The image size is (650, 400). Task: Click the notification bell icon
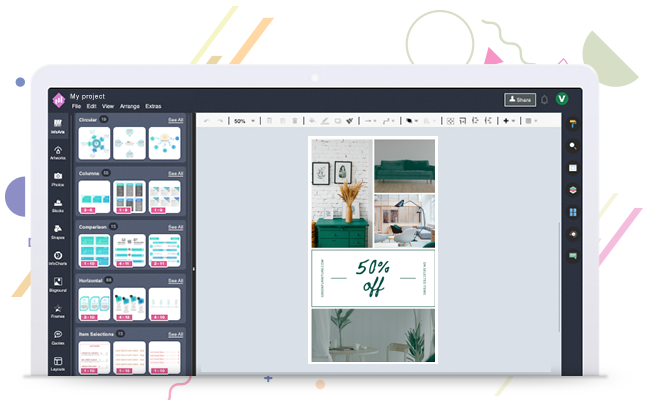point(545,99)
